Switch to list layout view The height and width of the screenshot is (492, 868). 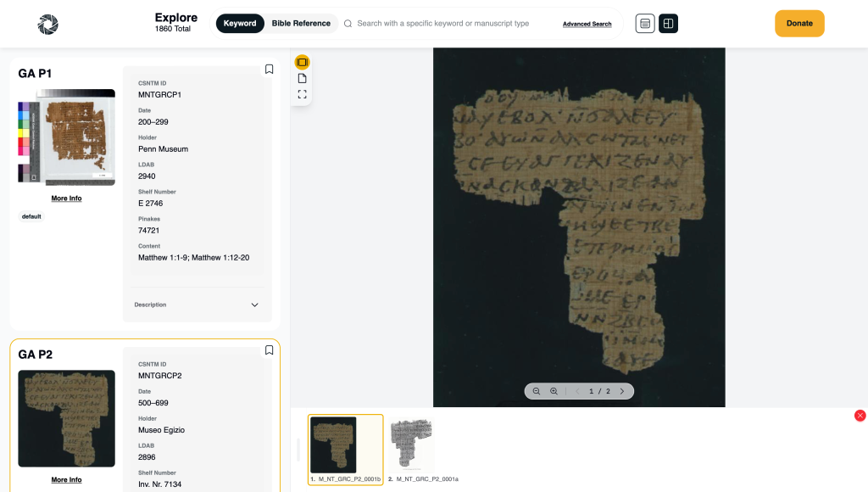(645, 24)
